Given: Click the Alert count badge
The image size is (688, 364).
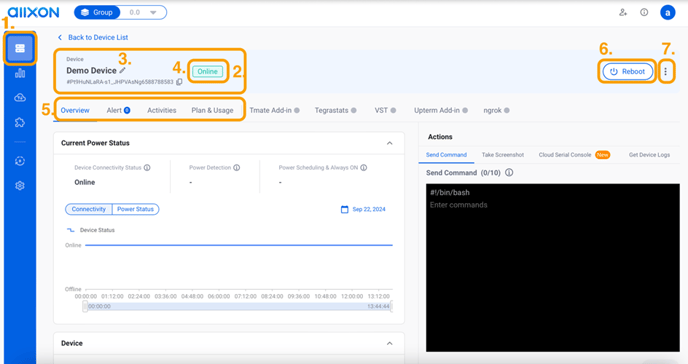Looking at the screenshot, I should coord(127,110).
